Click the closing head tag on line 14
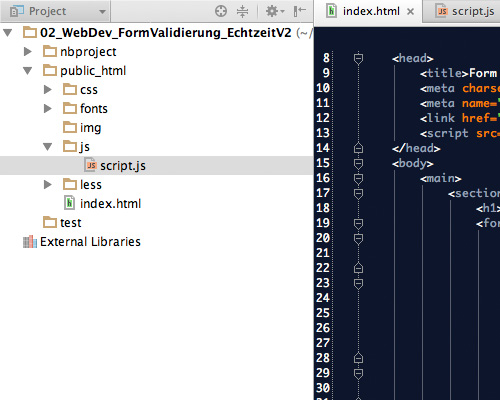Viewport: 500px width, 400px height. coord(416,148)
